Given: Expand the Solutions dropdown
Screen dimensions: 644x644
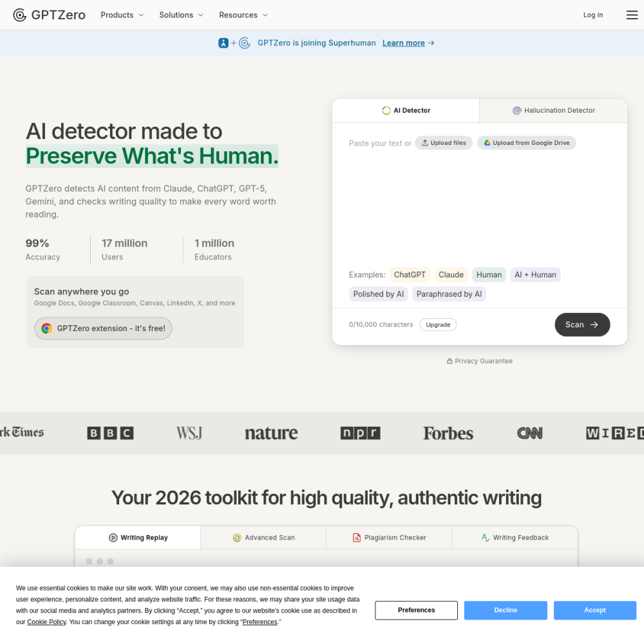Looking at the screenshot, I should 181,15.
